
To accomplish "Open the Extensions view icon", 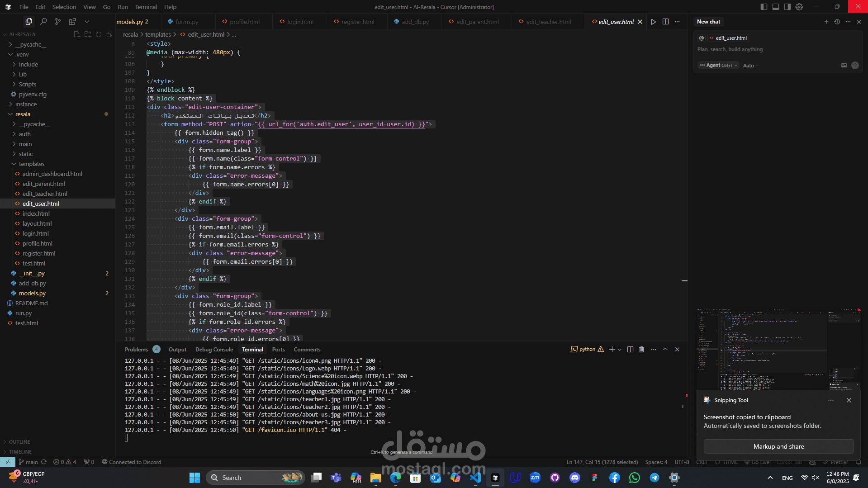I will point(72,21).
